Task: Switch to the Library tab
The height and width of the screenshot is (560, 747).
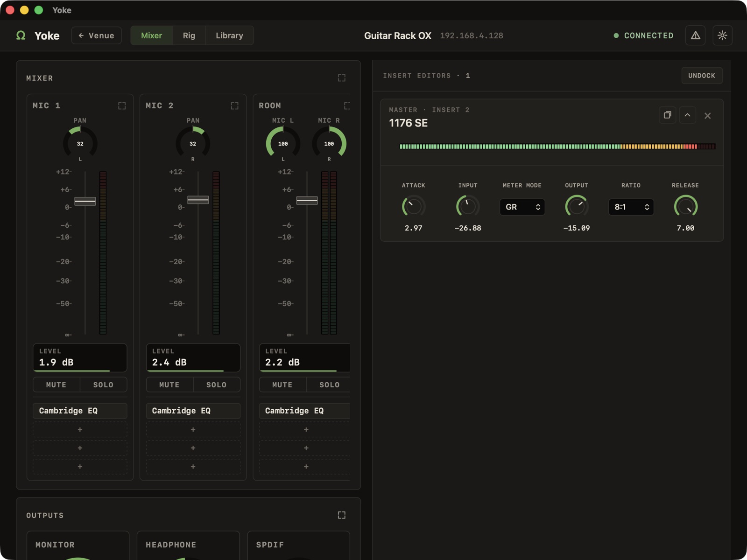Action: tap(229, 35)
